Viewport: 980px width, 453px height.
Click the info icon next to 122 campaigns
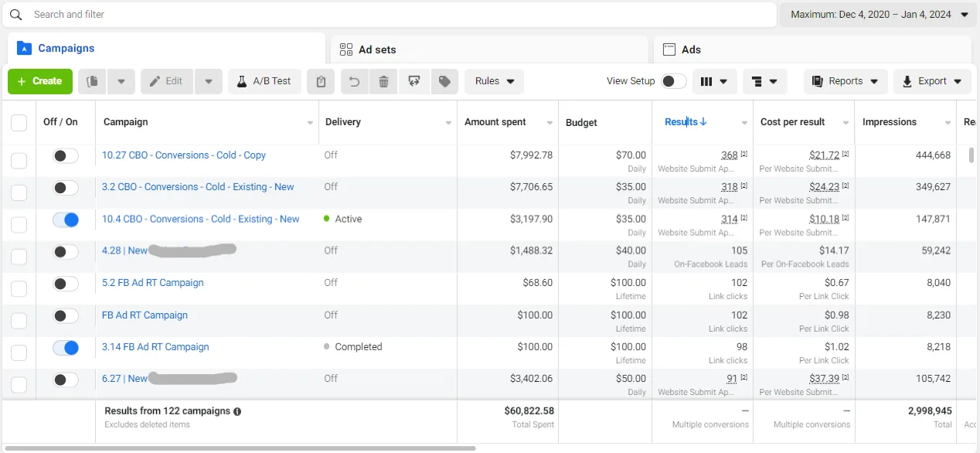point(237,412)
